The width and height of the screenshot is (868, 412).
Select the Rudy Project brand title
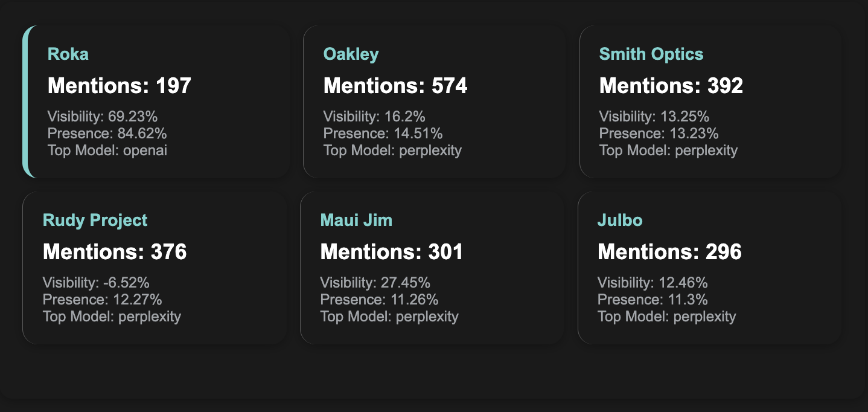click(95, 220)
